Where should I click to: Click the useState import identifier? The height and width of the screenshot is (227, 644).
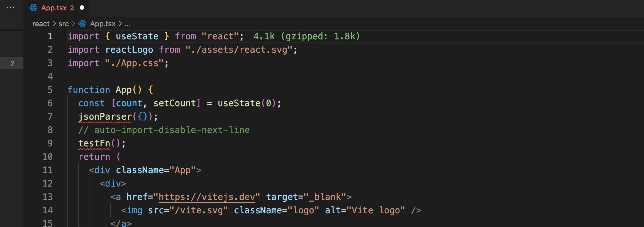[x=137, y=36]
